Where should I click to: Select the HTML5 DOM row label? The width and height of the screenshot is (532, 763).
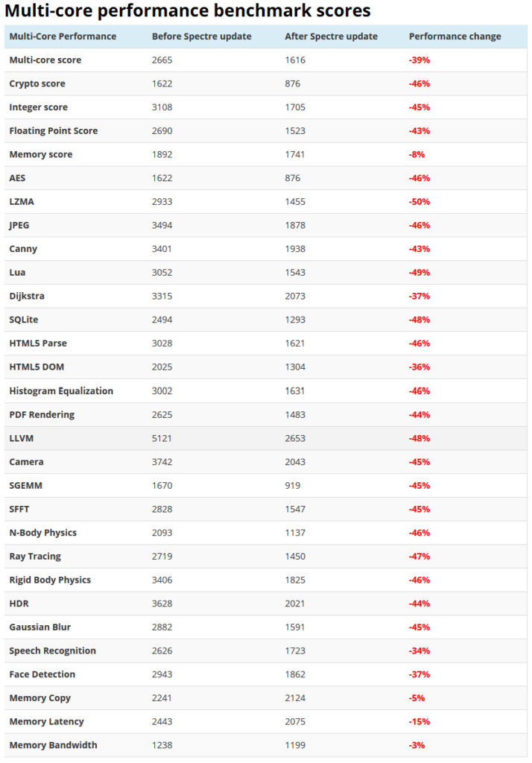click(x=37, y=367)
